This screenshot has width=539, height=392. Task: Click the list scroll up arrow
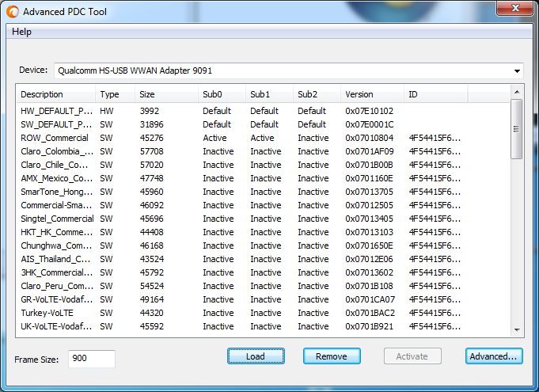tap(517, 92)
